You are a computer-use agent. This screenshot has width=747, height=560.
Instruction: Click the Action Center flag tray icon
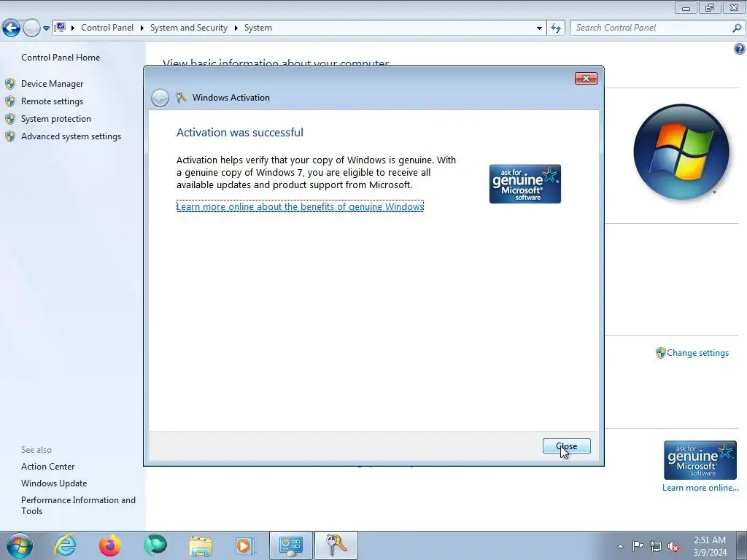[638, 546]
